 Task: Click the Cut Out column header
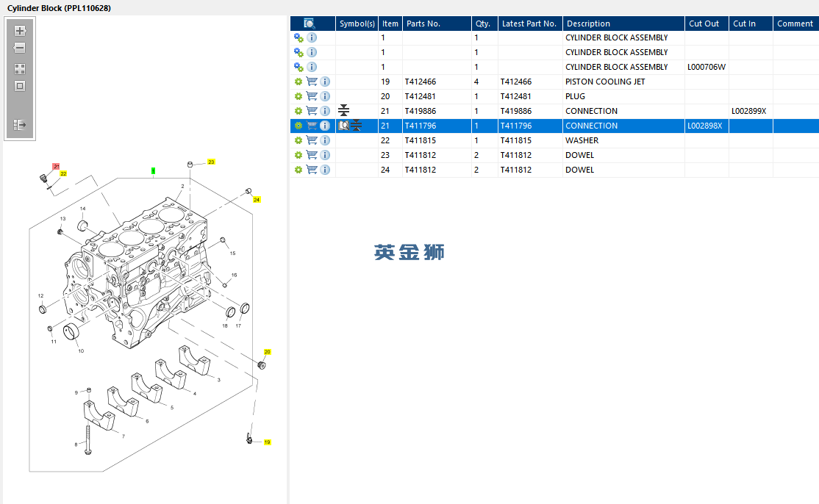coord(704,24)
